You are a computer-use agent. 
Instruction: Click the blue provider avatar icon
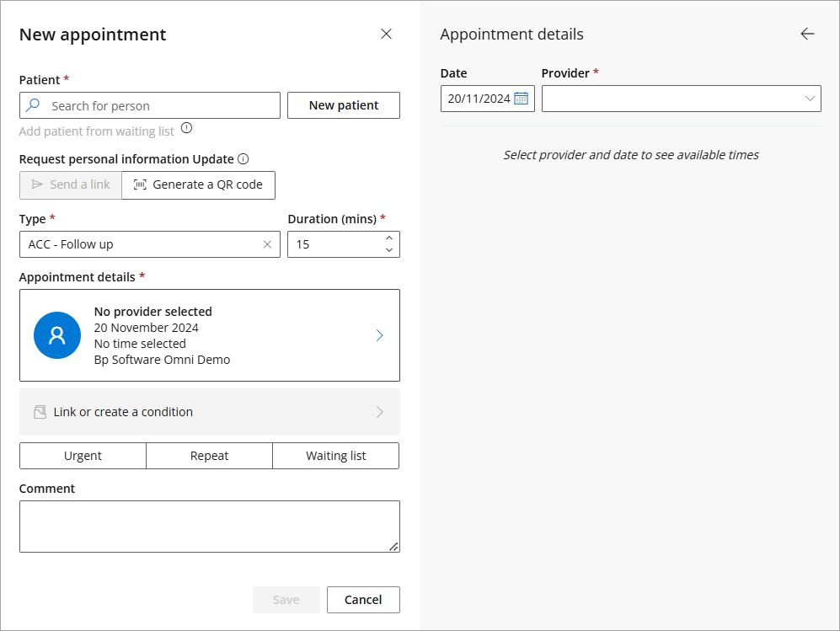pyautogui.click(x=57, y=335)
